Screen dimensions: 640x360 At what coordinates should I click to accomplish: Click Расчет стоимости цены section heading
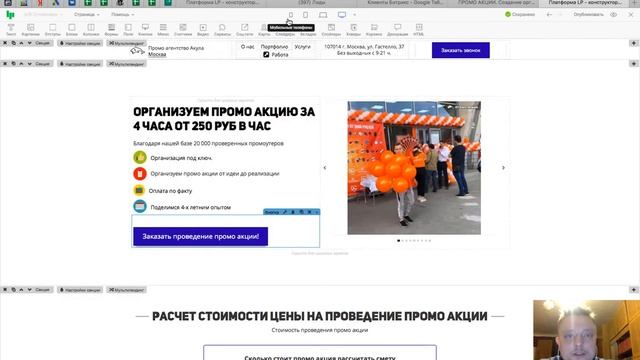click(320, 316)
